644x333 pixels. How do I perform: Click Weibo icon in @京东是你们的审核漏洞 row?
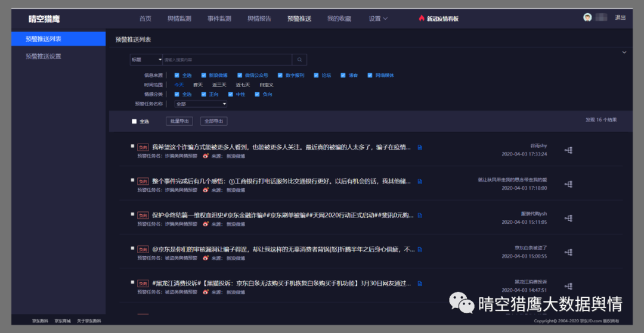click(x=205, y=258)
